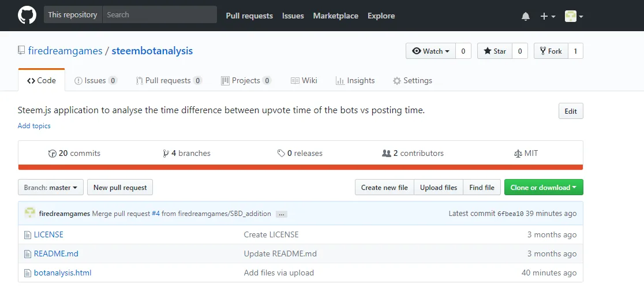This screenshot has height=287, width=644.
Task: View the 20 commits history
Action: point(74,154)
